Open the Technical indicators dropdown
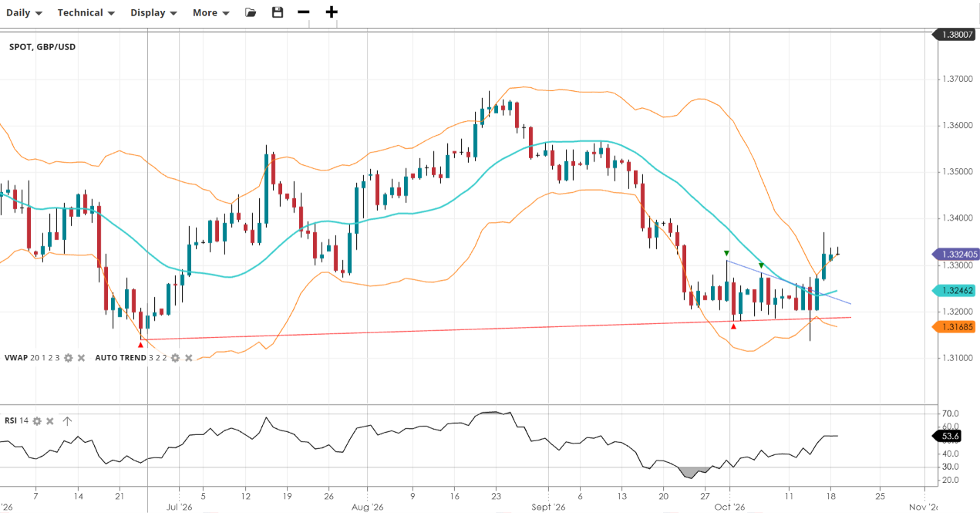980x513 pixels. [86, 12]
